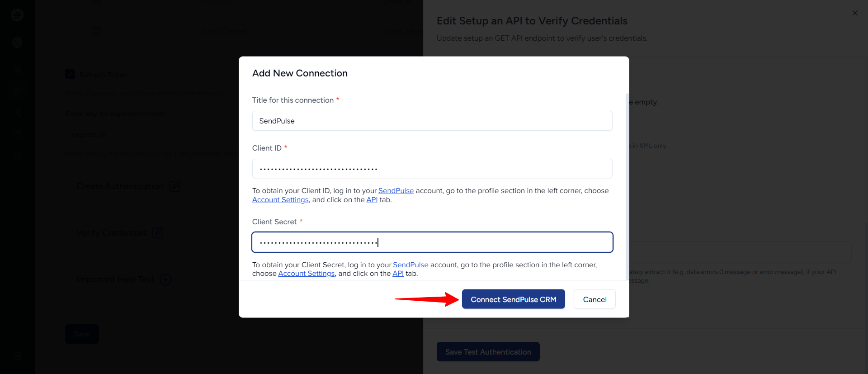Open the Create Authentication edit icon
The height and width of the screenshot is (374, 868).
point(175,186)
